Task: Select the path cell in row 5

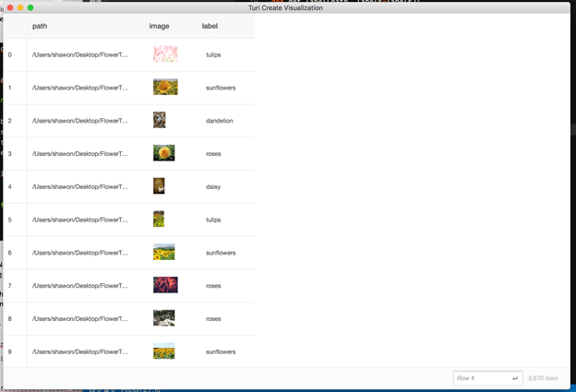Action: point(80,220)
